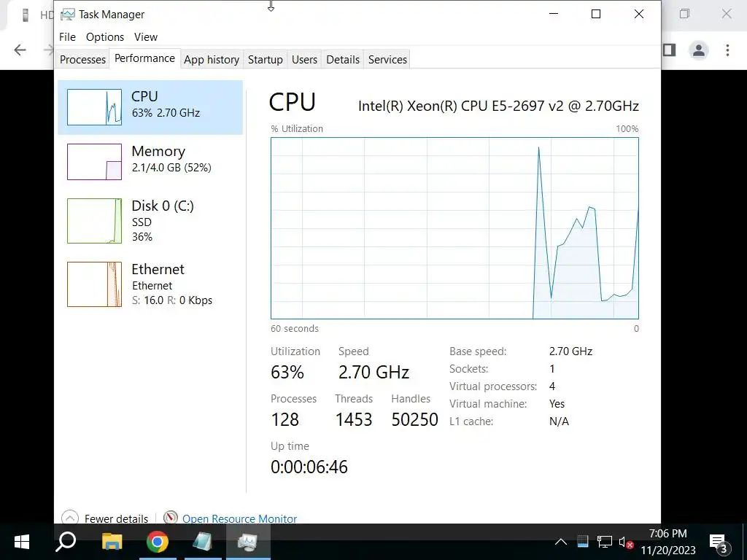This screenshot has height=560, width=747.
Task: Open the notification center icon
Action: point(720,542)
